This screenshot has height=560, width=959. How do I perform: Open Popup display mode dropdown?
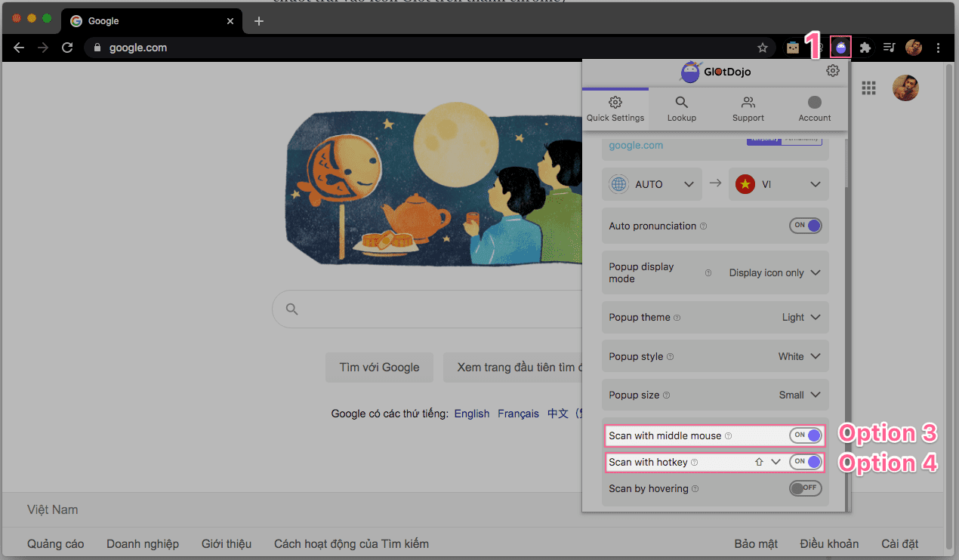(x=775, y=272)
